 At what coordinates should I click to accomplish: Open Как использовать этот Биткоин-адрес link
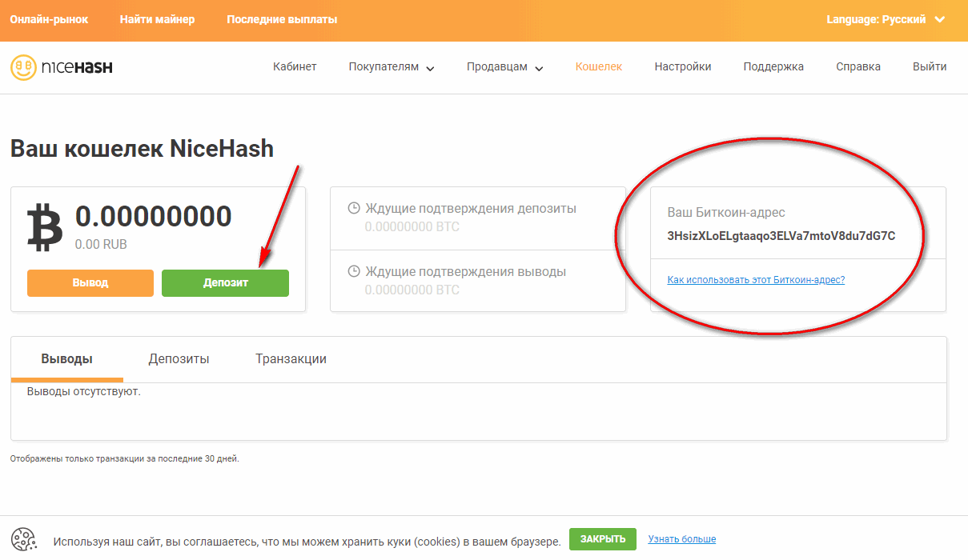[x=756, y=280]
